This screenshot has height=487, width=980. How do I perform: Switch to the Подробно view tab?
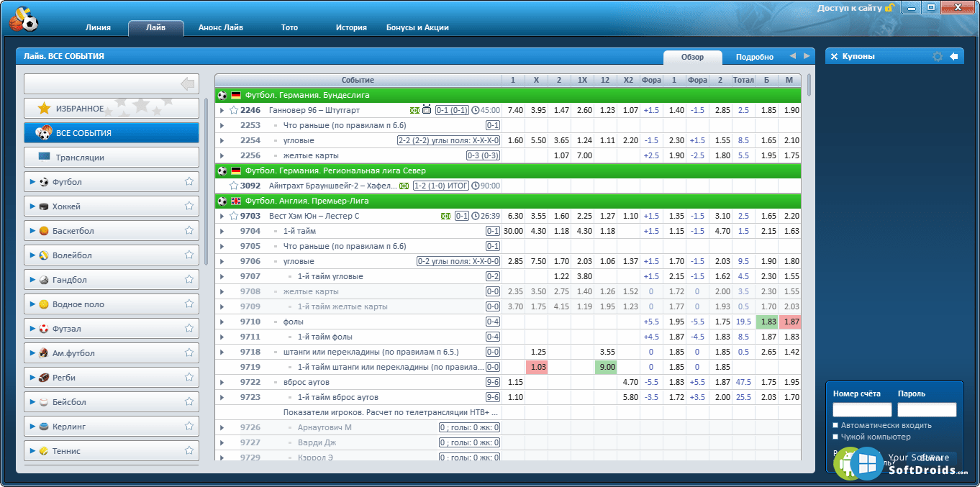[x=754, y=57]
